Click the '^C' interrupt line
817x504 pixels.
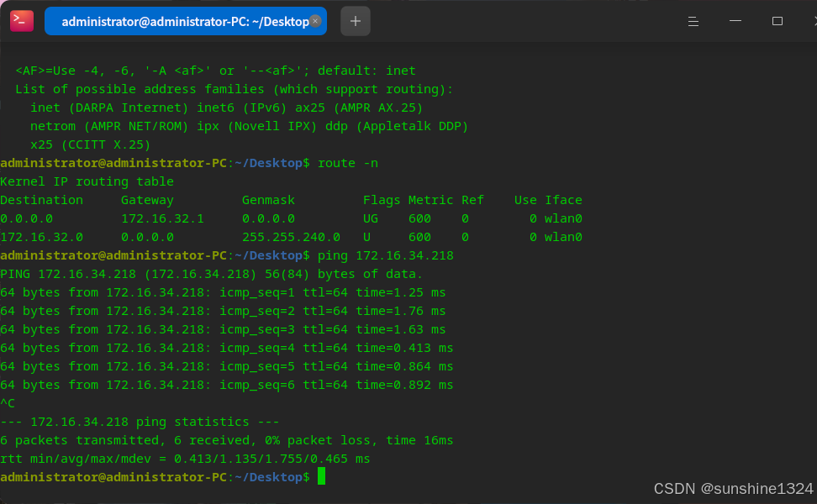click(x=8, y=403)
